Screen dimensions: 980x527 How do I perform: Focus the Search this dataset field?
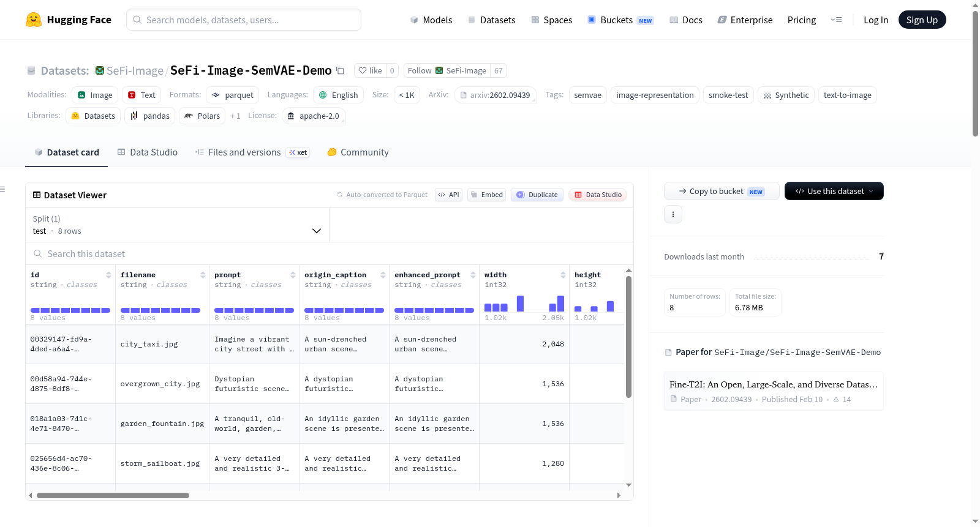[x=330, y=253]
